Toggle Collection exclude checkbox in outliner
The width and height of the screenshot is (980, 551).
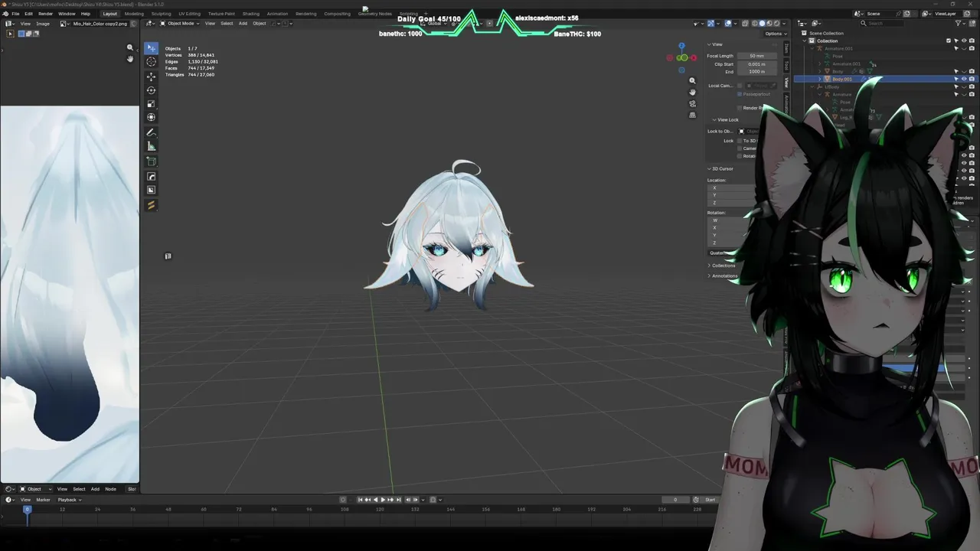(949, 41)
